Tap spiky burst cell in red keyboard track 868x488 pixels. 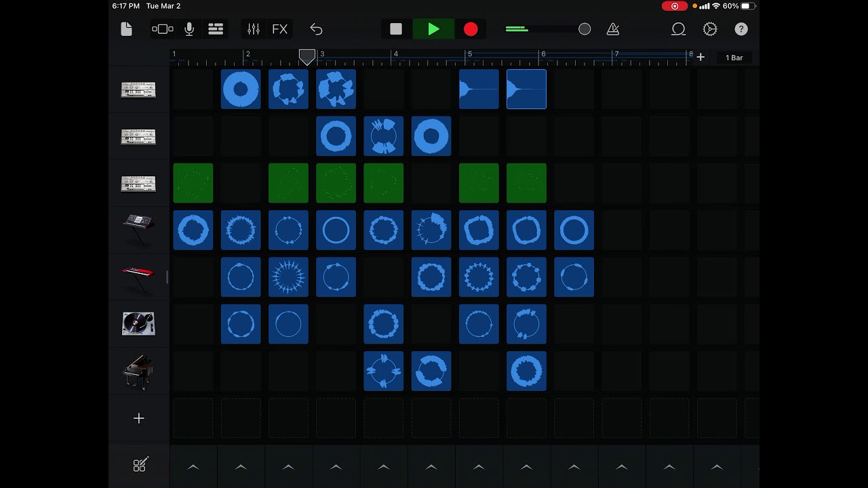288,277
